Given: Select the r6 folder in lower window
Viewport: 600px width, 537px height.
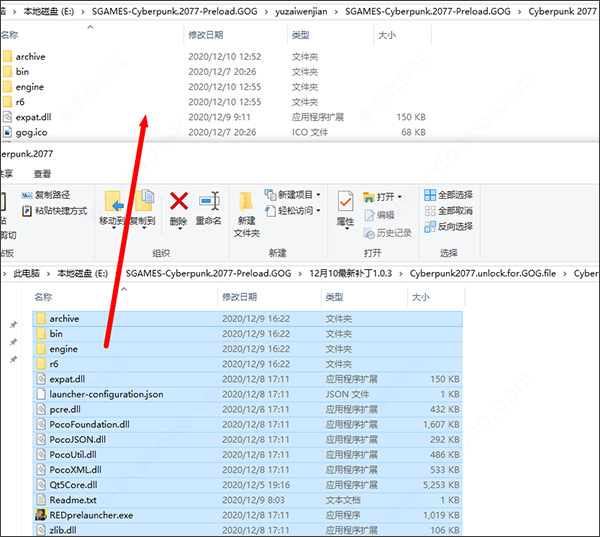Looking at the screenshot, I should [x=247, y=364].
